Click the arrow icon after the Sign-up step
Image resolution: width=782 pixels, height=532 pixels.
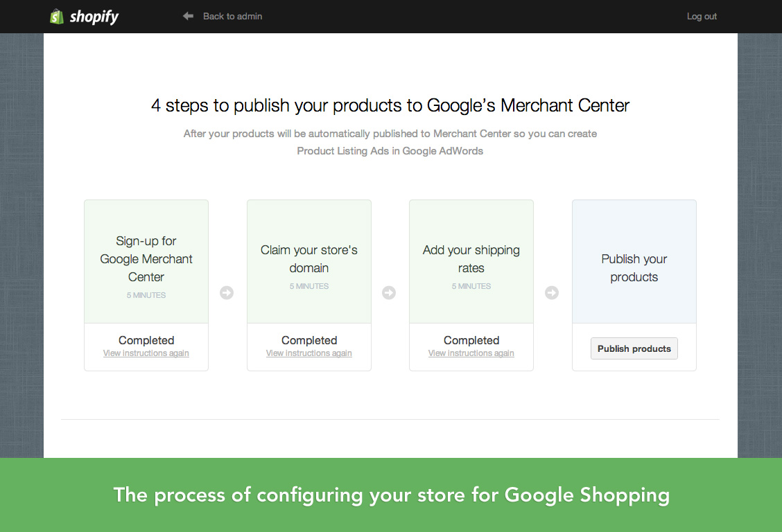tap(227, 292)
